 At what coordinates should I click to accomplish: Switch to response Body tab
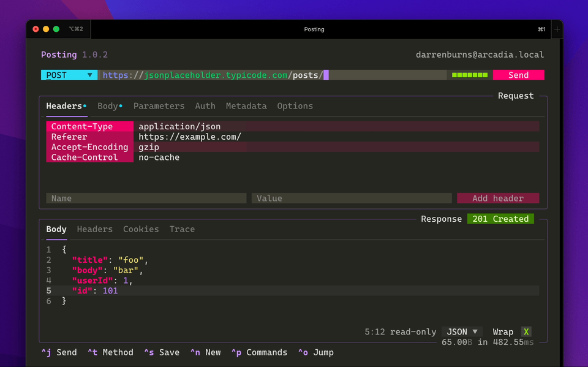tap(56, 229)
